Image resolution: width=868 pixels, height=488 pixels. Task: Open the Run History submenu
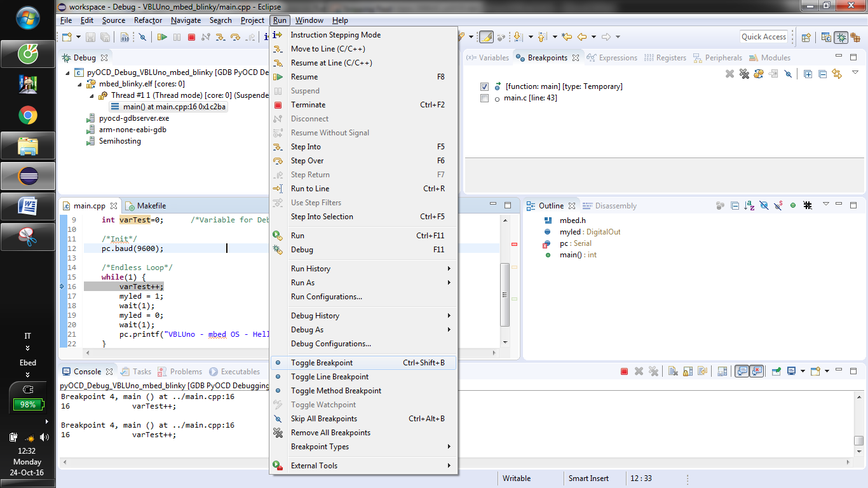[363, 269]
